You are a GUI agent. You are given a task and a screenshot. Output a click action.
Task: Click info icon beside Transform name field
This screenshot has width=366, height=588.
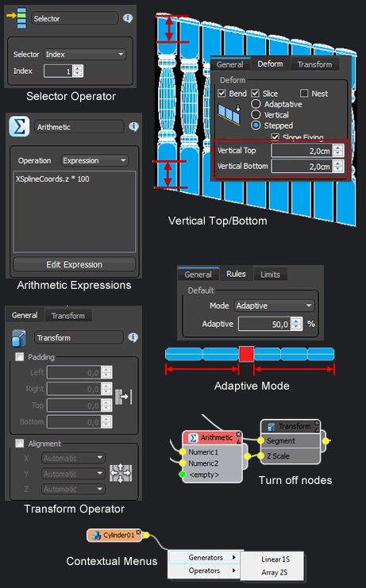(133, 337)
